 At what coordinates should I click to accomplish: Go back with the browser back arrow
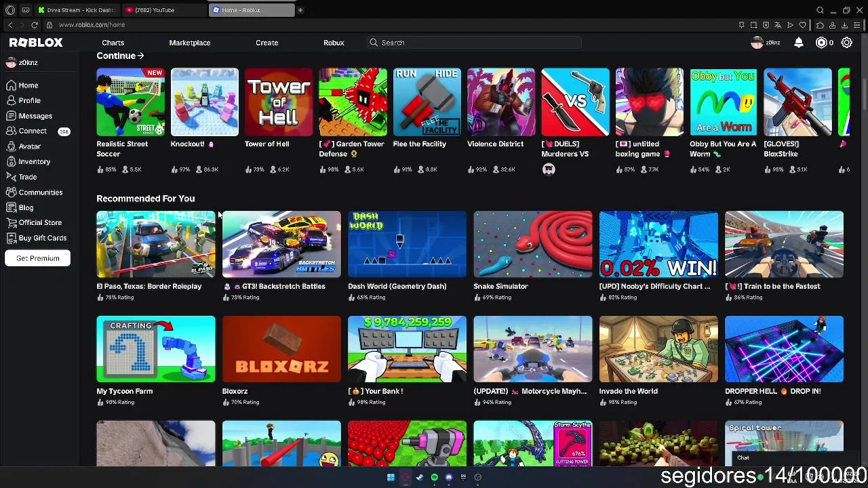(9, 25)
